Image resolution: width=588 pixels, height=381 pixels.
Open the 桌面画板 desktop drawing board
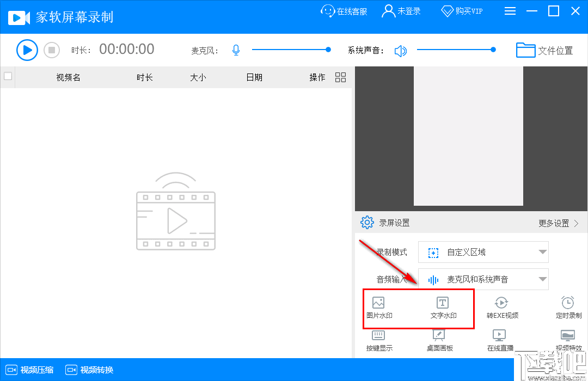(439, 341)
